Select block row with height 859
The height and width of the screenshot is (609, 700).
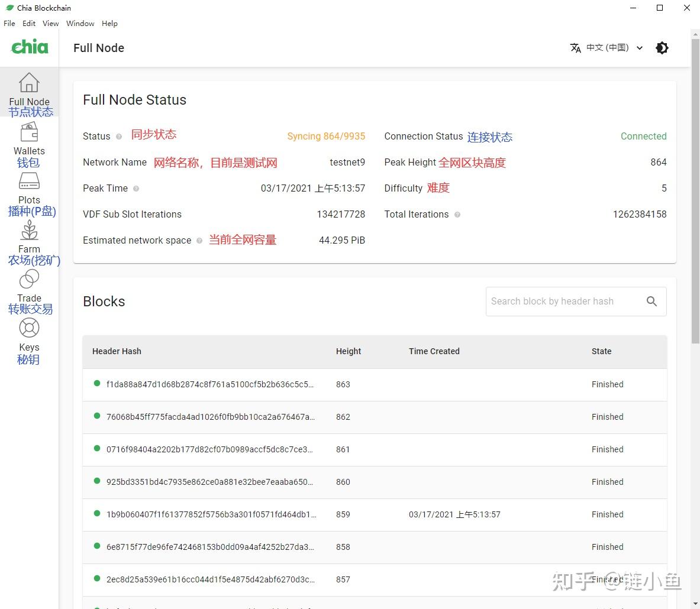[211, 514]
